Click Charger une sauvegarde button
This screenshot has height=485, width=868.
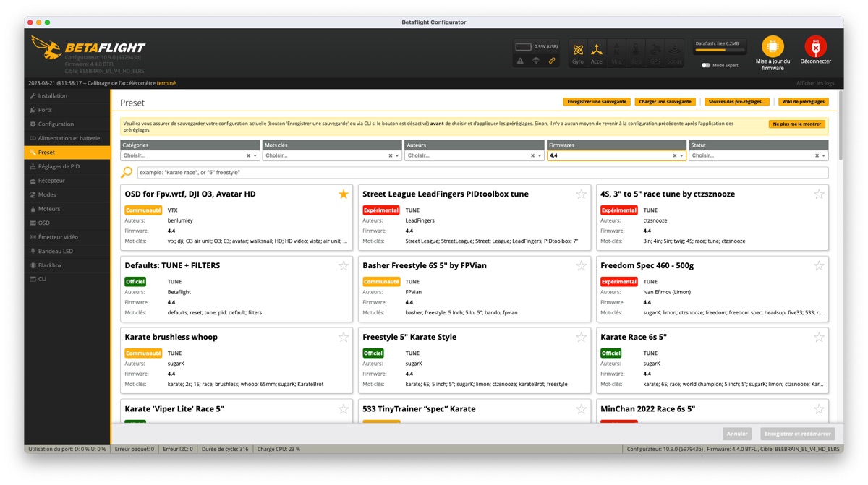click(666, 102)
